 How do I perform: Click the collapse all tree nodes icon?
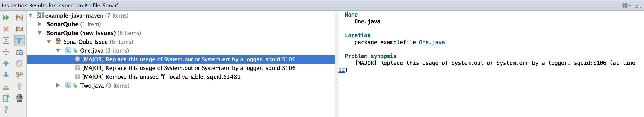coord(6,52)
